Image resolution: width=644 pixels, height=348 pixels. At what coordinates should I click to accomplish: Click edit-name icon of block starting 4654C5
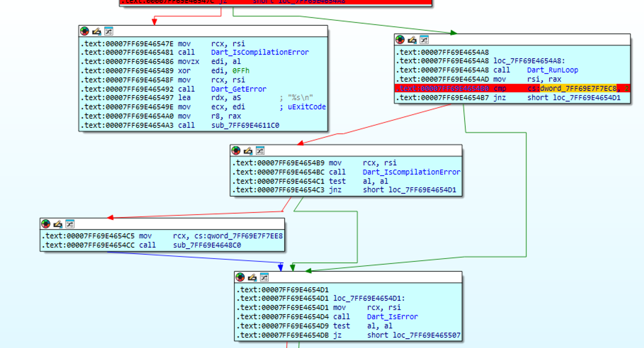58,224
